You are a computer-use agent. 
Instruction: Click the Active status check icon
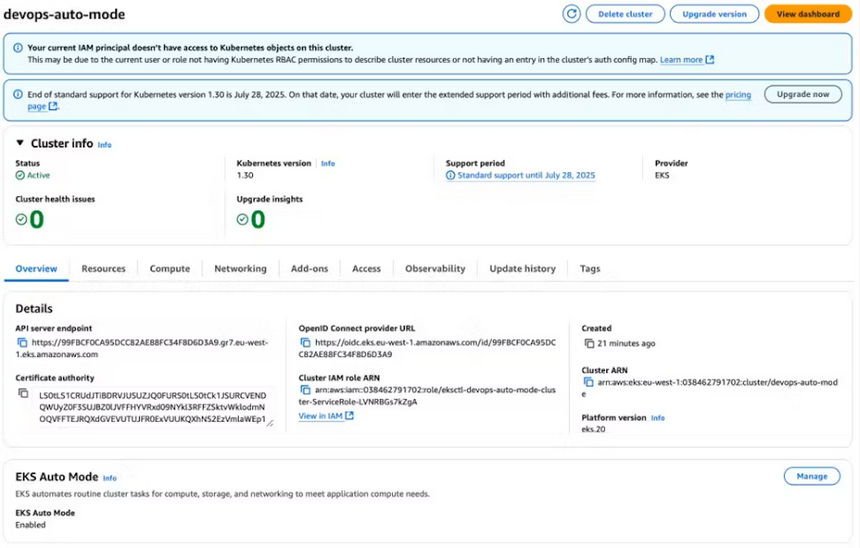[20, 175]
